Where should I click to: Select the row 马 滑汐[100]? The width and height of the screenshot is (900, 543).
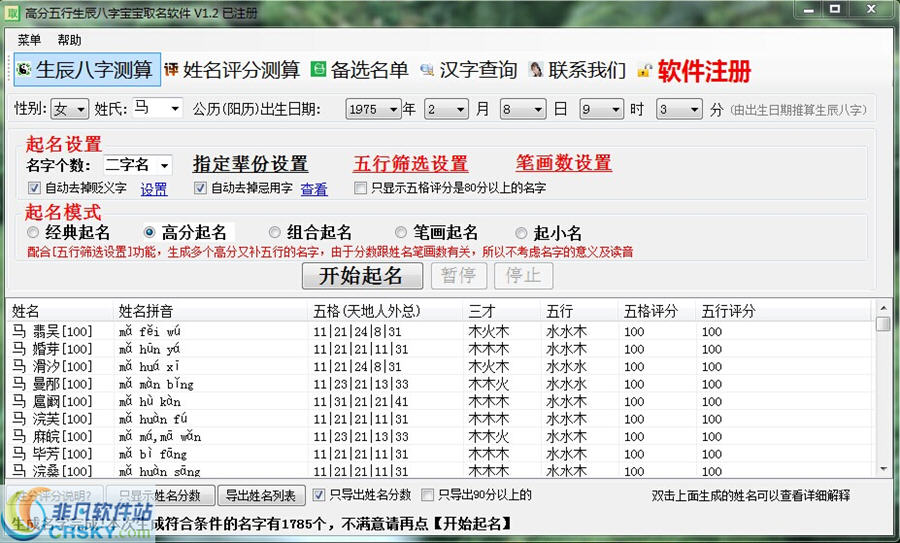pos(439,366)
